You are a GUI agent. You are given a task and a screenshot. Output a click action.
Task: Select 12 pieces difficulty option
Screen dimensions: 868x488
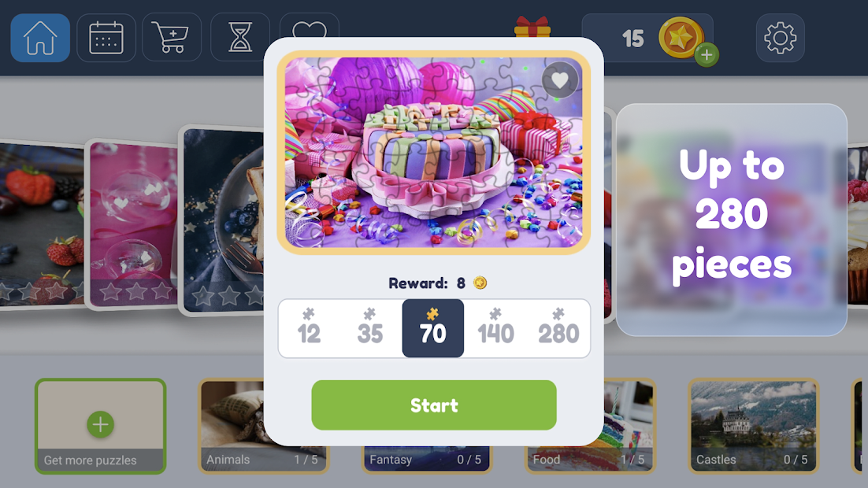(309, 328)
